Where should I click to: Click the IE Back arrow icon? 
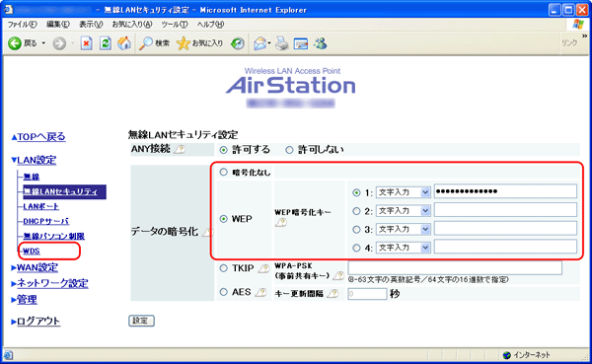pos(15,43)
